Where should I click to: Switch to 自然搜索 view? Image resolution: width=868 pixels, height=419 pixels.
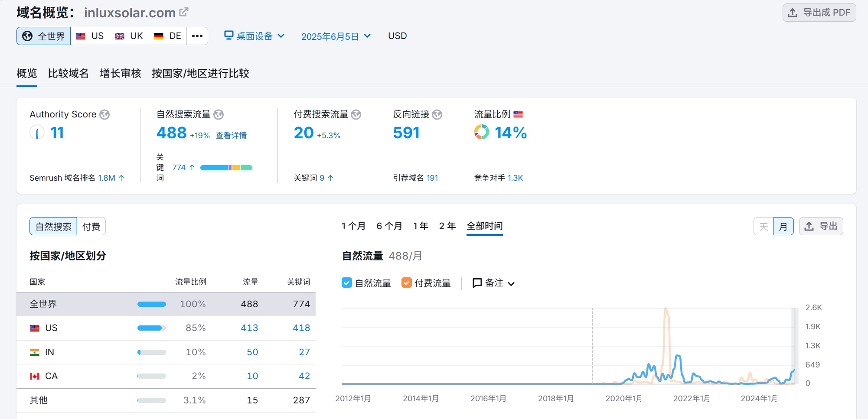pyautogui.click(x=53, y=226)
